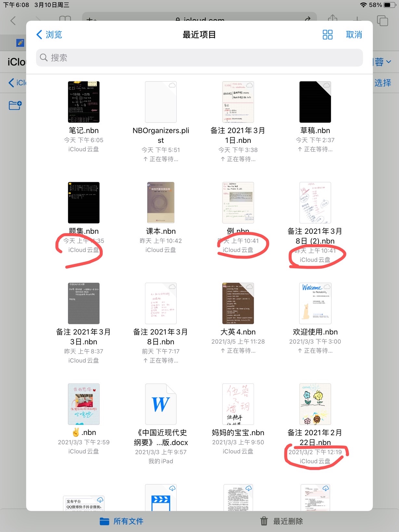Click the 搜索 search field
This screenshot has height=532, width=399.
(199, 58)
